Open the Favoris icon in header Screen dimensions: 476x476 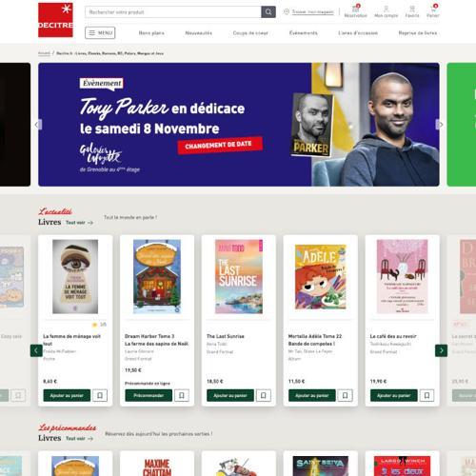coord(412,11)
